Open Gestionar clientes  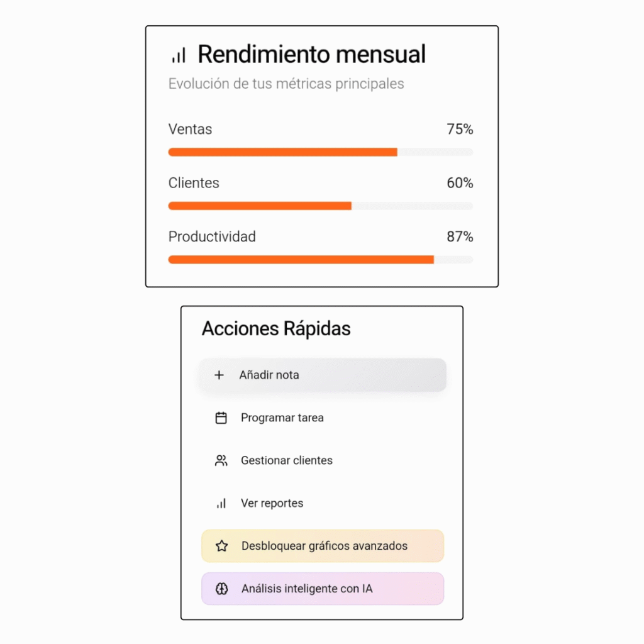pos(286,461)
